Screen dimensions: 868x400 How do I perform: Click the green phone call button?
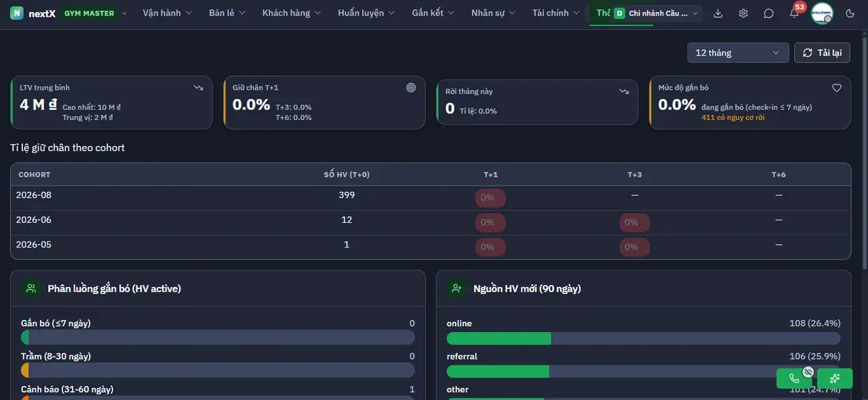794,378
